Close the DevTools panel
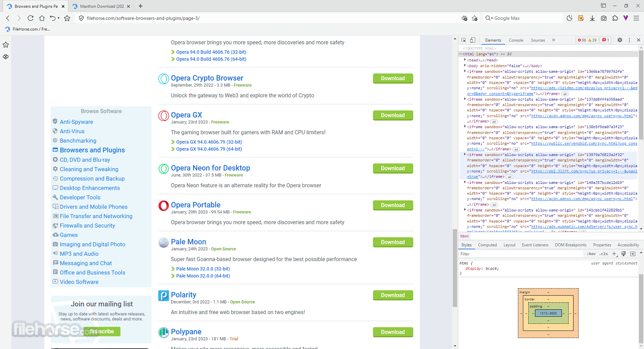644x349 pixels. 639,40
